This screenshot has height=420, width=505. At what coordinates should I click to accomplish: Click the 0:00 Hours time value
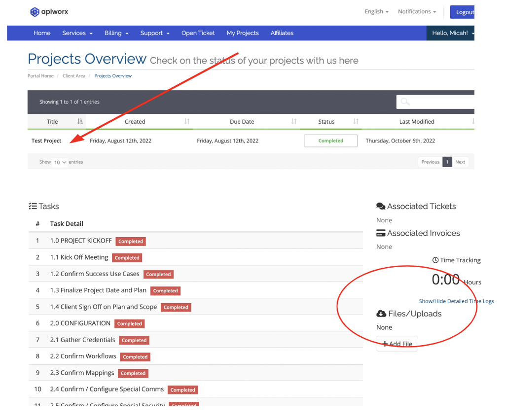tap(456, 280)
